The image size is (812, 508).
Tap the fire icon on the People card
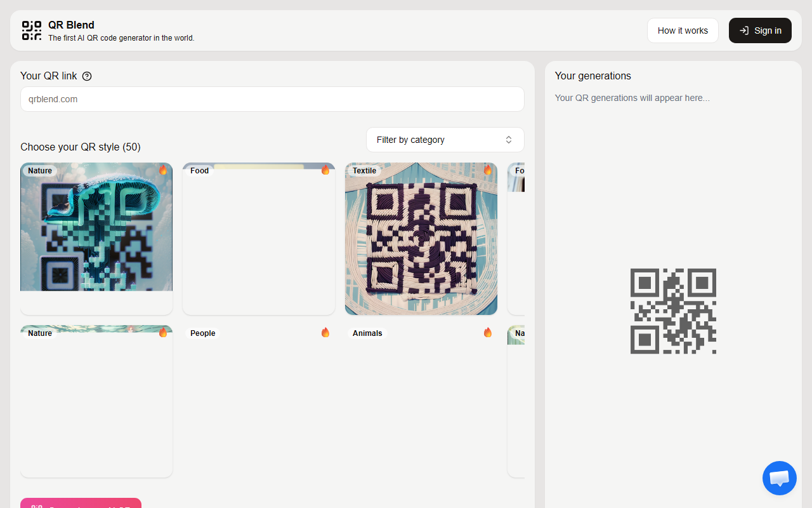(325, 333)
